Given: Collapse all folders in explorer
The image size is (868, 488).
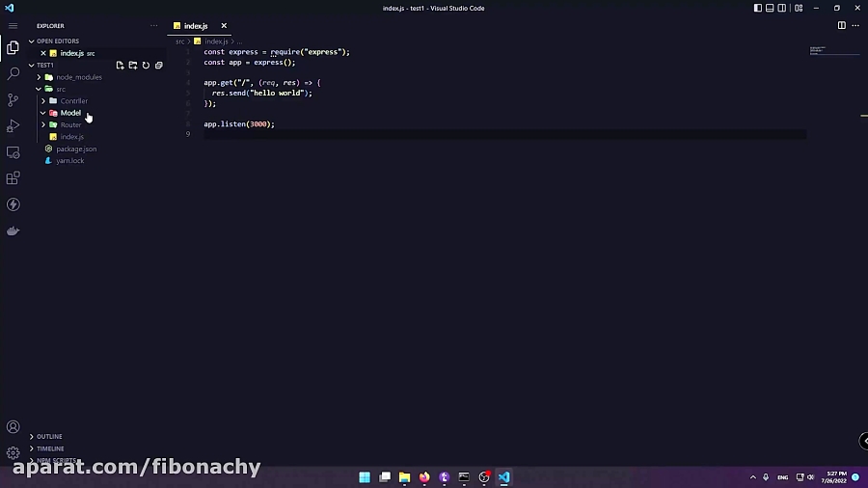Looking at the screenshot, I should 159,66.
